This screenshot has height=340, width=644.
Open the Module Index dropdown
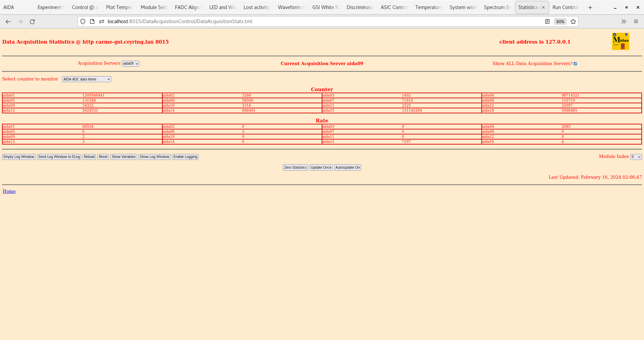[x=636, y=157]
